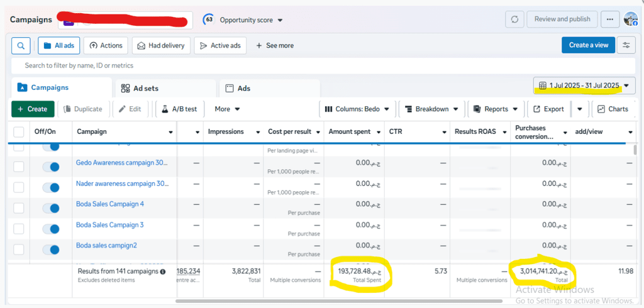
Task: Open the A/B test tool
Action: click(178, 109)
